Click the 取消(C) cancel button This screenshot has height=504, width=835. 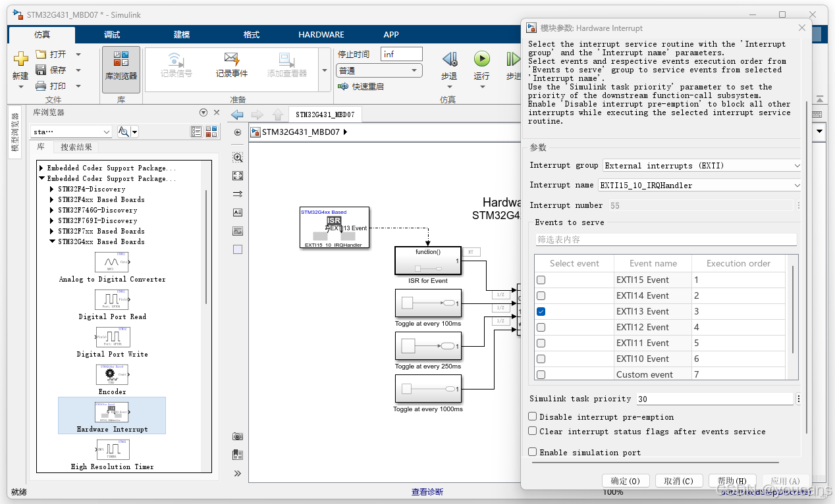click(x=679, y=481)
